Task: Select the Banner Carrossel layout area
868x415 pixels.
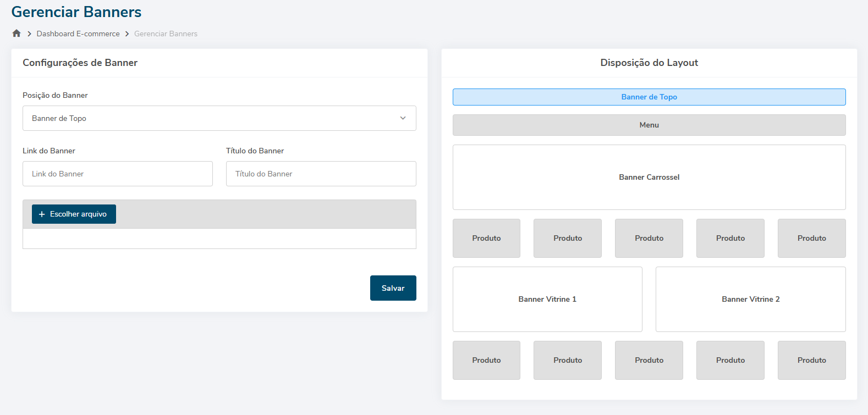Action: pyautogui.click(x=649, y=177)
